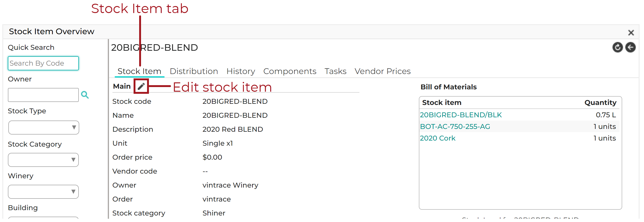Image resolution: width=644 pixels, height=222 pixels.
Task: Select the Stock Item tab
Action: click(x=139, y=71)
